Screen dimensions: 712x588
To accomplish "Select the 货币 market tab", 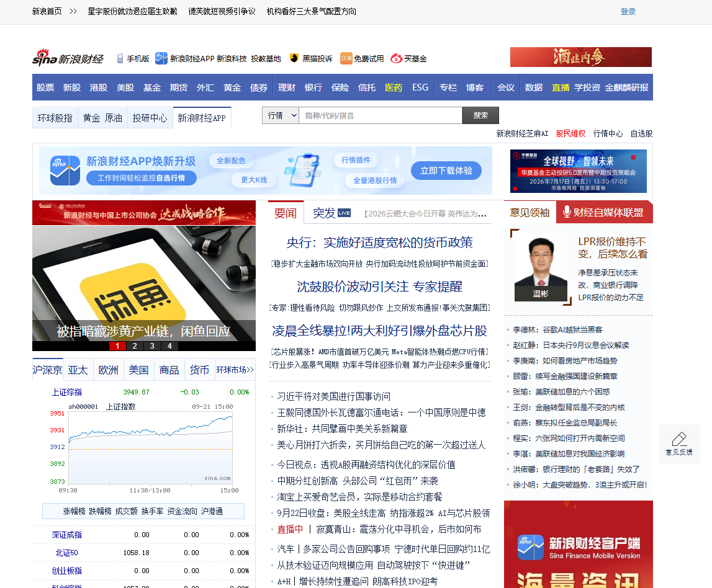I will [199, 370].
